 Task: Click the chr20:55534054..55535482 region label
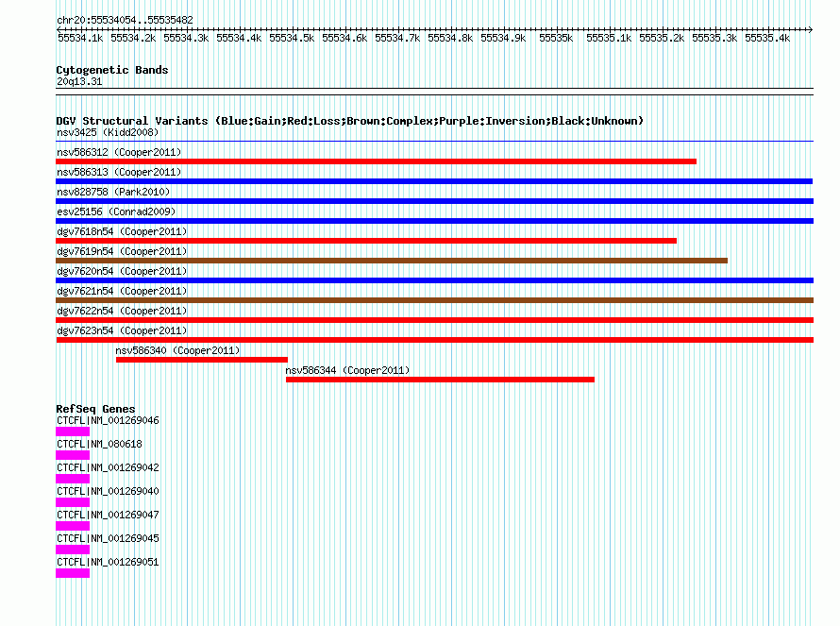coord(125,20)
